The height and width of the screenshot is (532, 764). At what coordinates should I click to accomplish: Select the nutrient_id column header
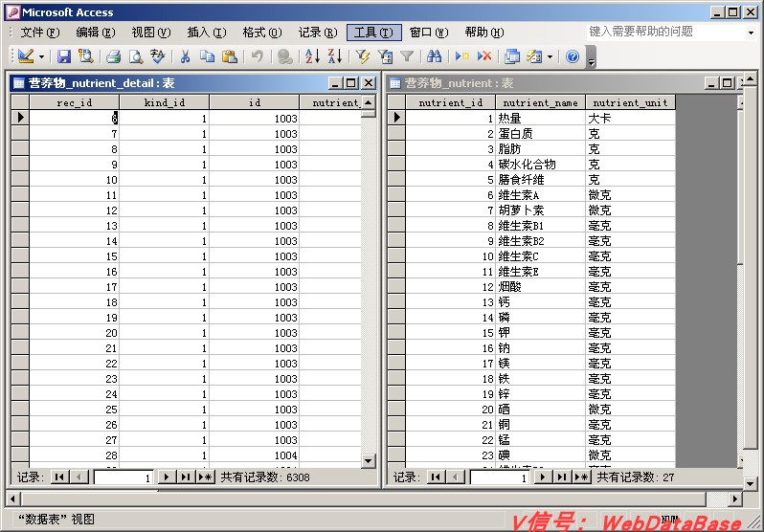[451, 102]
